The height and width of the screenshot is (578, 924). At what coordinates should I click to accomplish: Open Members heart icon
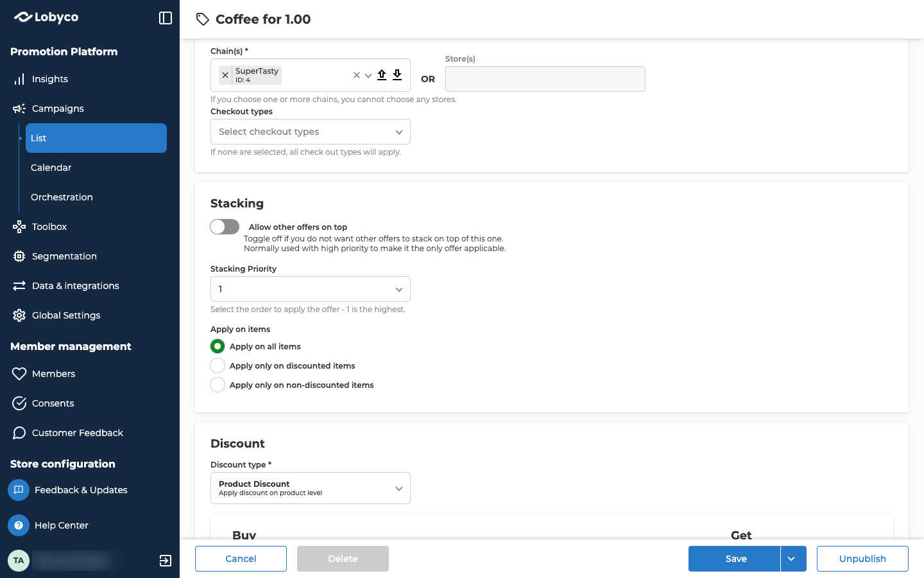pyautogui.click(x=19, y=374)
